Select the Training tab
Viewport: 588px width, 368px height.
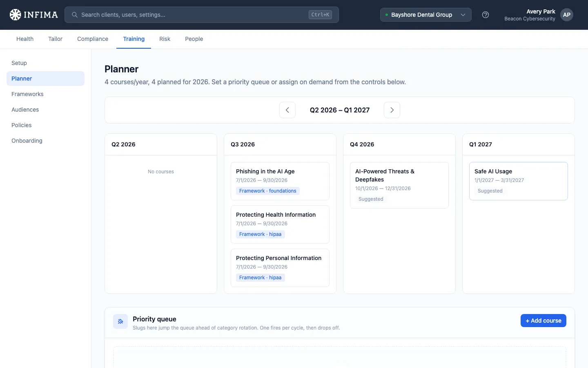pos(134,39)
